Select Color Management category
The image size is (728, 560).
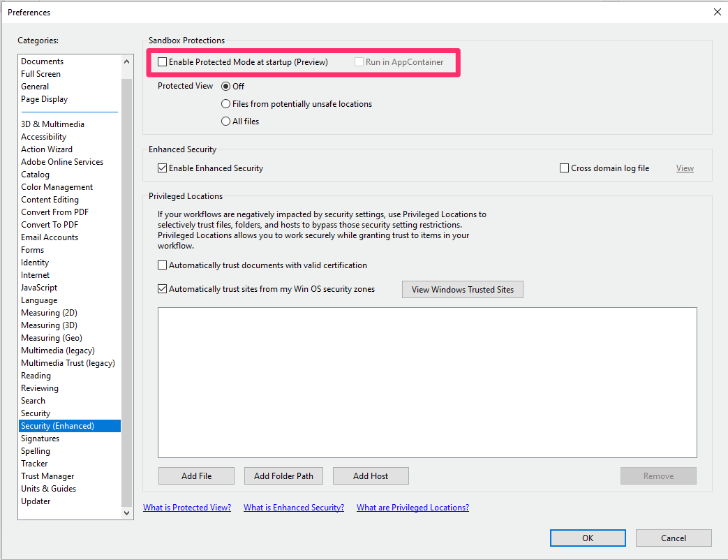pos(70,186)
